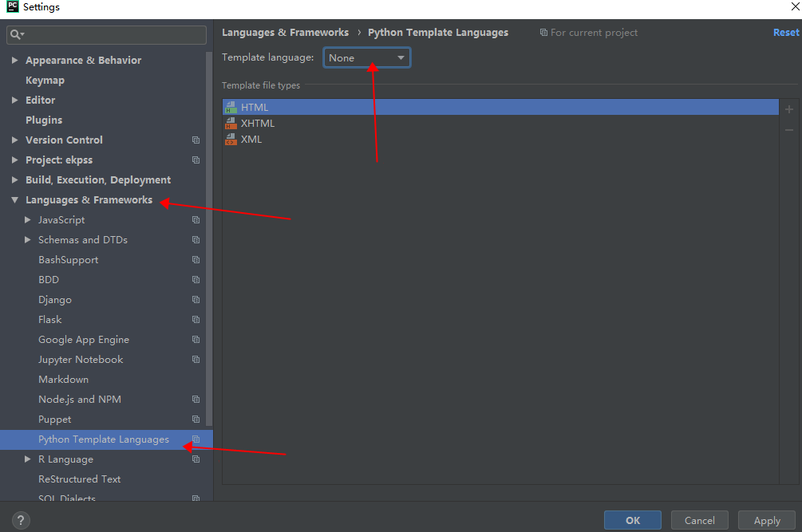Click the Help question mark icon
The image size is (802, 532).
coord(20,520)
